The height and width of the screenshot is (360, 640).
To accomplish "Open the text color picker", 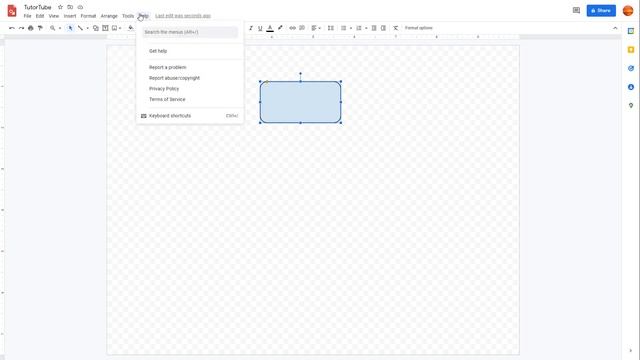I will (x=270, y=28).
